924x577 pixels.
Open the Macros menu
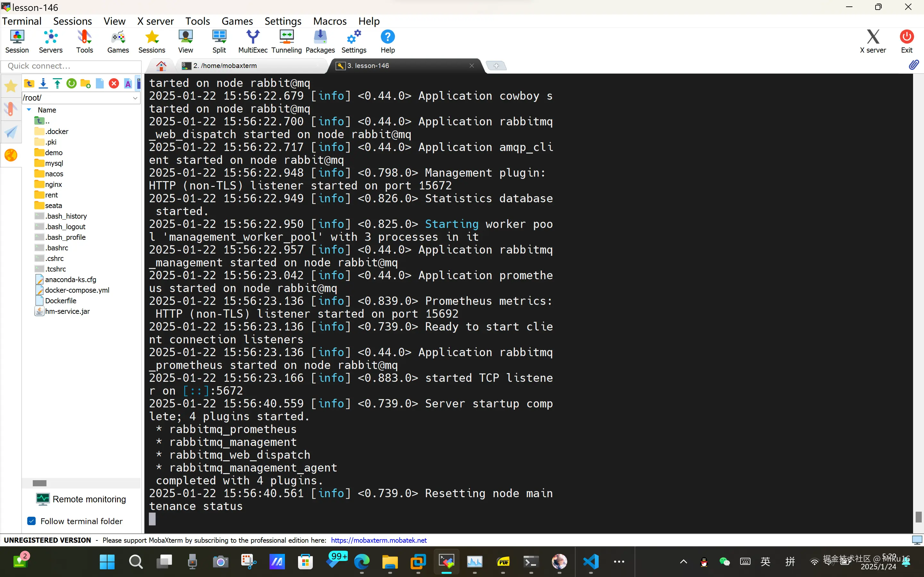click(x=329, y=21)
